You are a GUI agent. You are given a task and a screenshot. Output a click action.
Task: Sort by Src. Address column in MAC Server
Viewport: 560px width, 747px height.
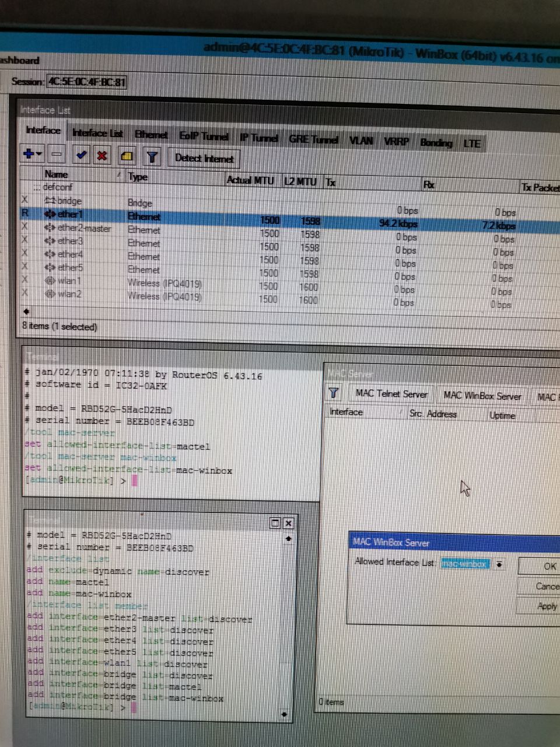pos(447,414)
